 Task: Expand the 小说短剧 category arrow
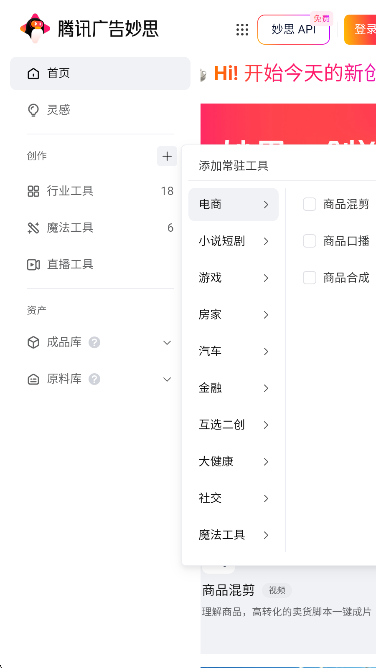click(x=266, y=242)
